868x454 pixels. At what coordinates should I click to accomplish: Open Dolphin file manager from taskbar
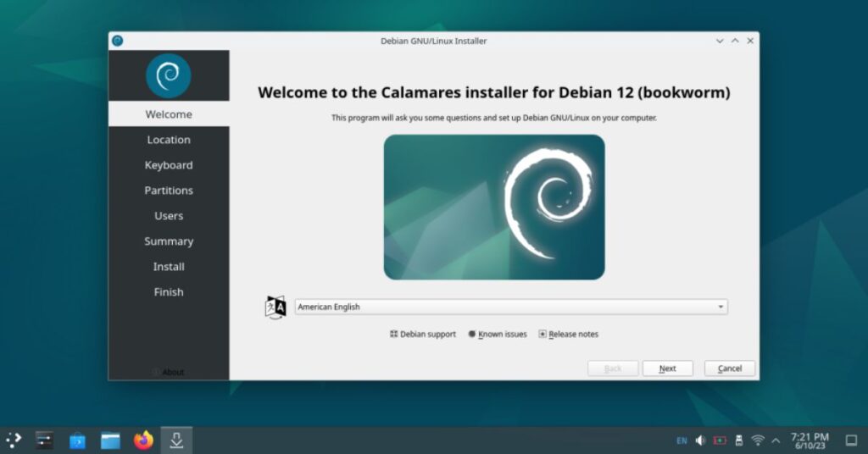click(110, 440)
